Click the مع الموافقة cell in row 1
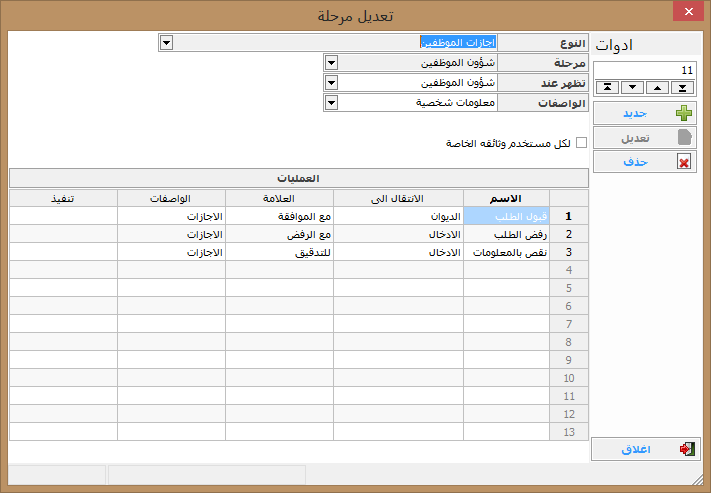The height and width of the screenshot is (493, 711). (x=279, y=215)
